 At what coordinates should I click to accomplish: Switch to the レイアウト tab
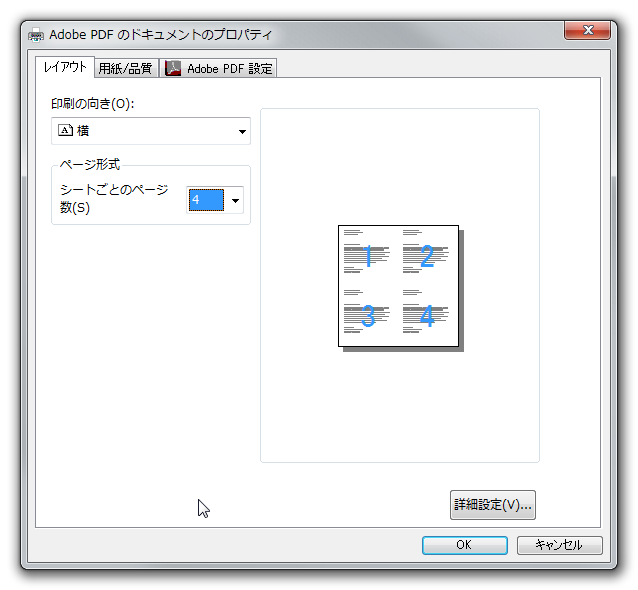coord(65,67)
